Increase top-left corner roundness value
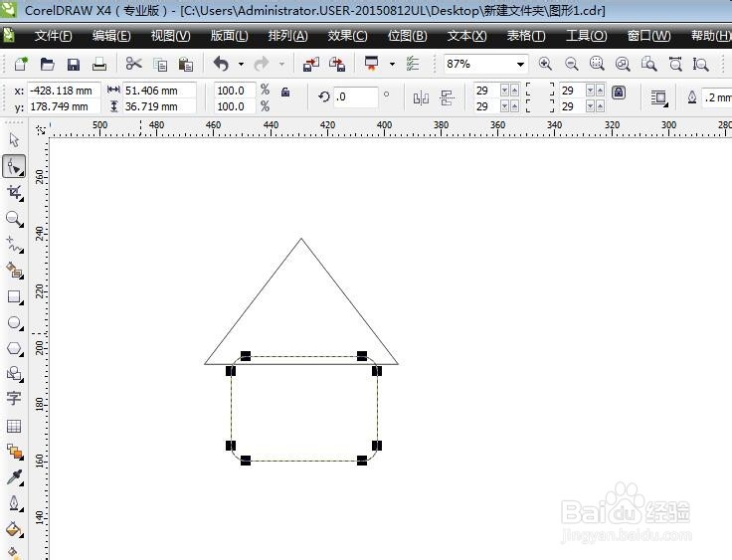 [514, 91]
